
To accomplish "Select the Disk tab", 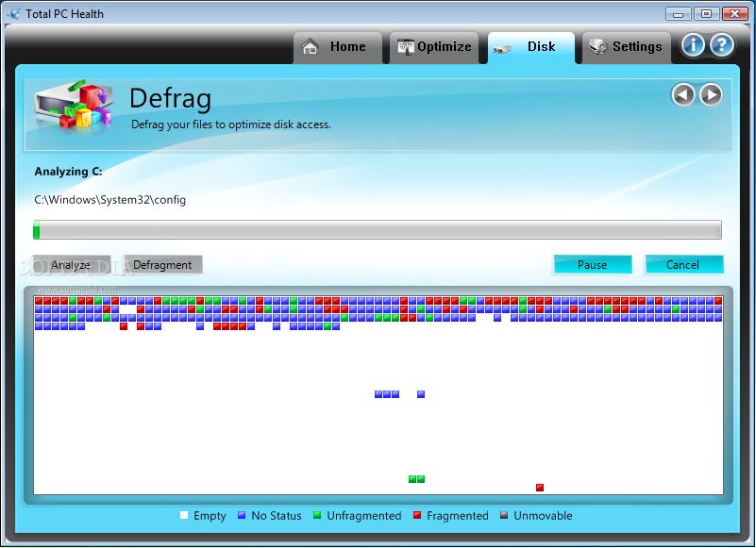I will click(x=531, y=47).
